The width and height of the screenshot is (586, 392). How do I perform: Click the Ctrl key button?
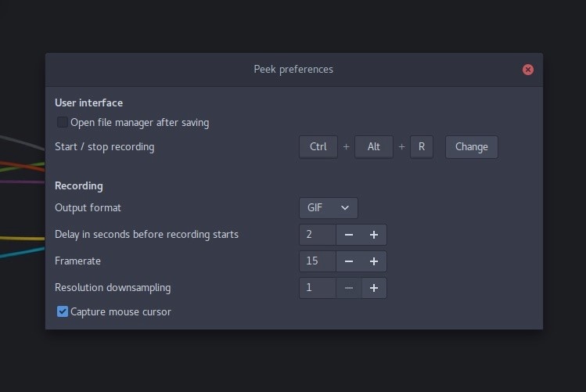(x=318, y=147)
